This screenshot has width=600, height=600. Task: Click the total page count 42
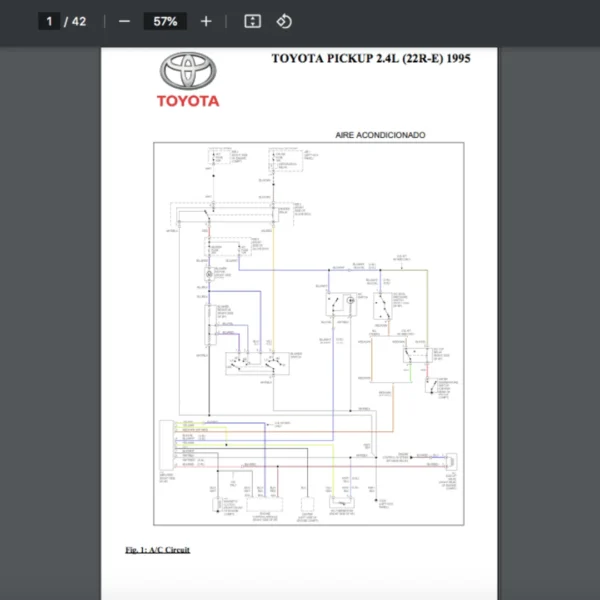pos(78,21)
